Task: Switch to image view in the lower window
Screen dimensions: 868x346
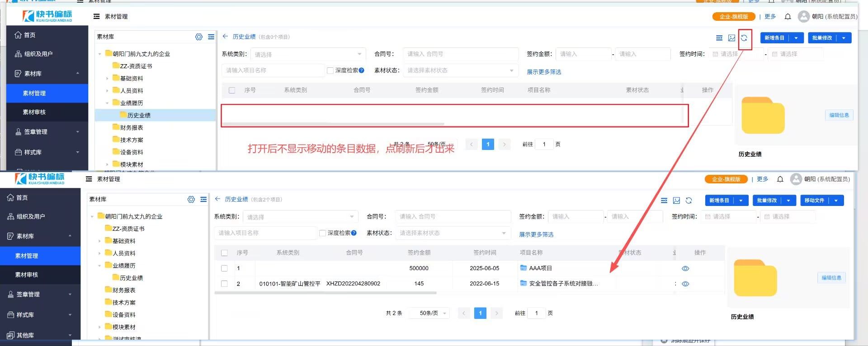Action: point(676,201)
